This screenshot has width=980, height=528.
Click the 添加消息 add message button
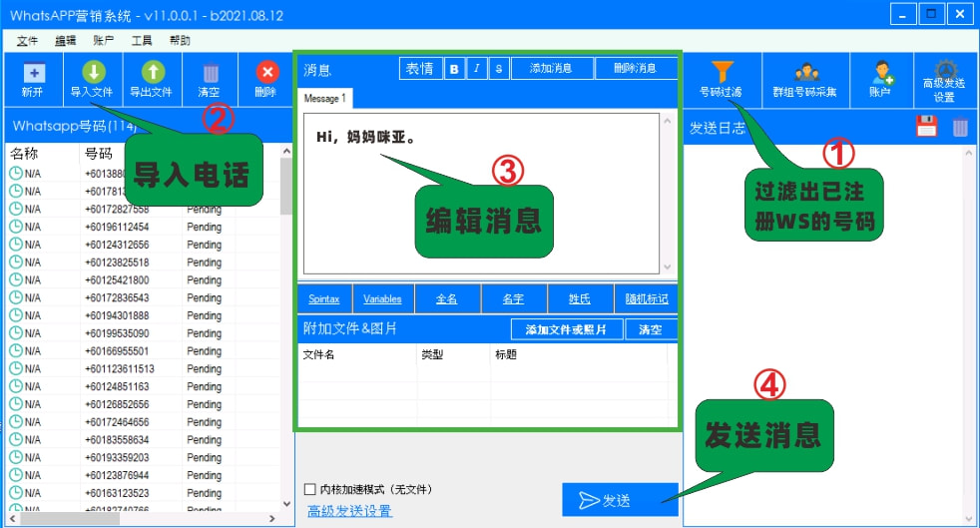coord(551,69)
